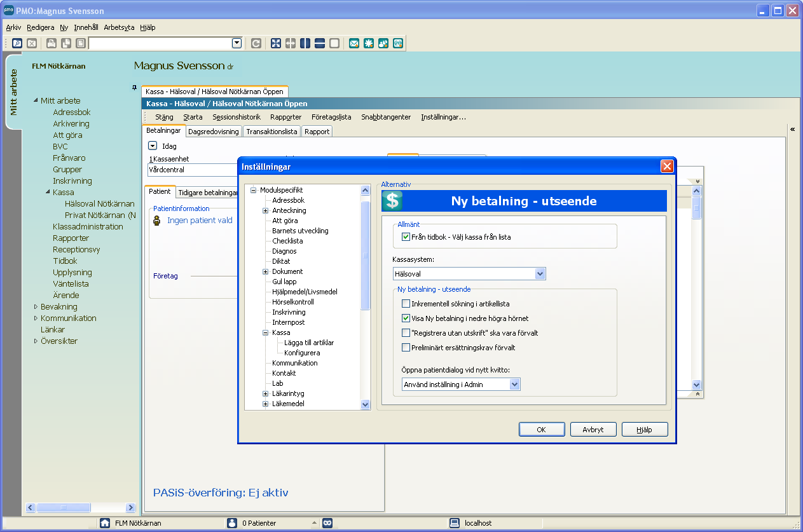Click the mask icon in status bar

[327, 523]
